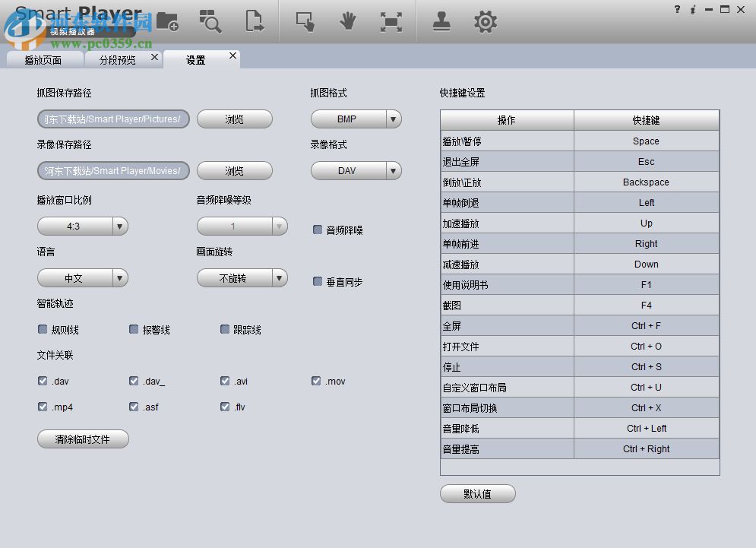The image size is (756, 548).
Task: Select the 单帧倒退 row
Action: point(580,203)
